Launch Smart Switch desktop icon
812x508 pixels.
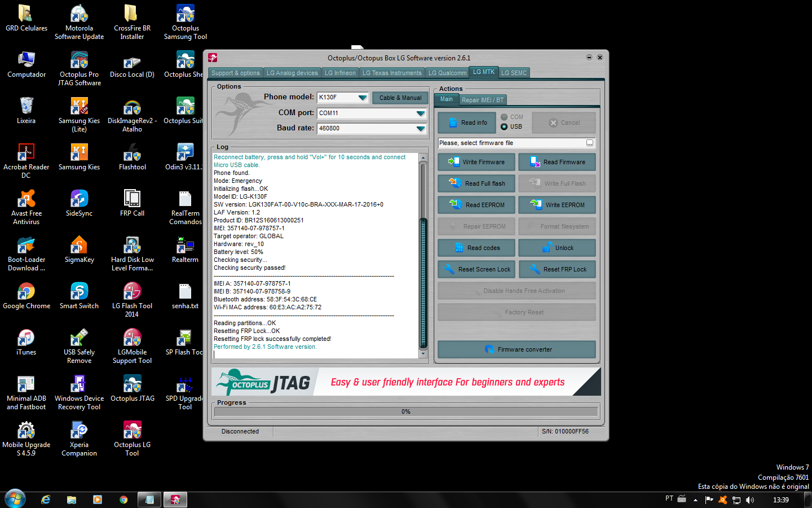tap(79, 296)
